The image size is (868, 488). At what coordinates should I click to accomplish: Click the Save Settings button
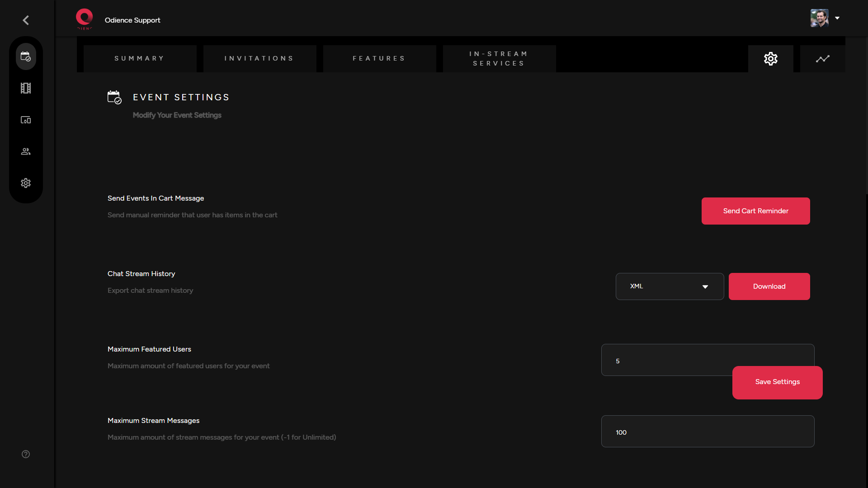pyautogui.click(x=777, y=382)
